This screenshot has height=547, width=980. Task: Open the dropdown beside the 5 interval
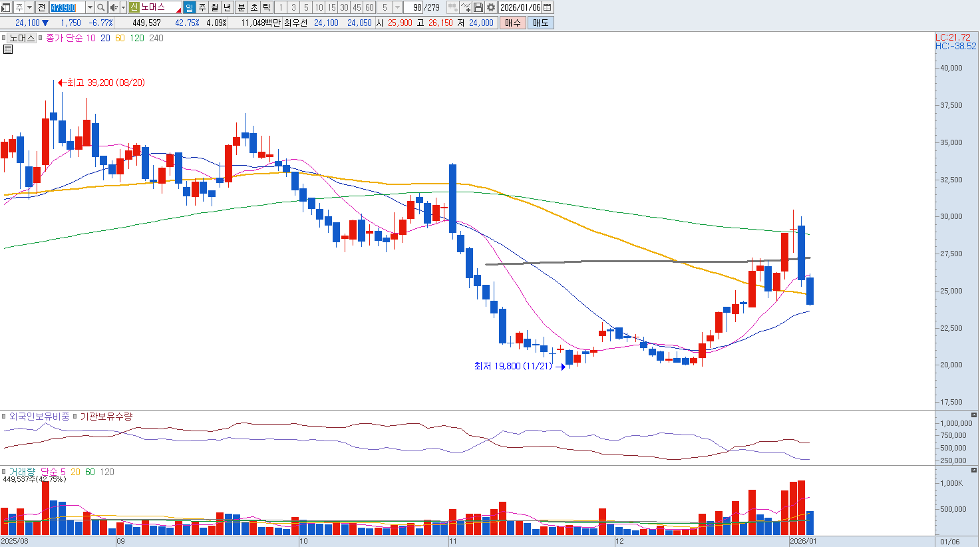pyautogui.click(x=397, y=7)
